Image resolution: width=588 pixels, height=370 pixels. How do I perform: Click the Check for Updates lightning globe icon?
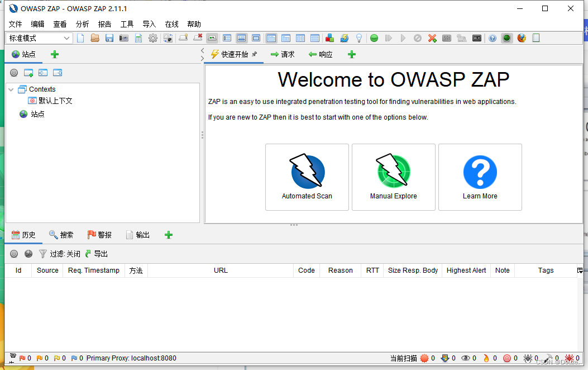pyautogui.click(x=344, y=38)
